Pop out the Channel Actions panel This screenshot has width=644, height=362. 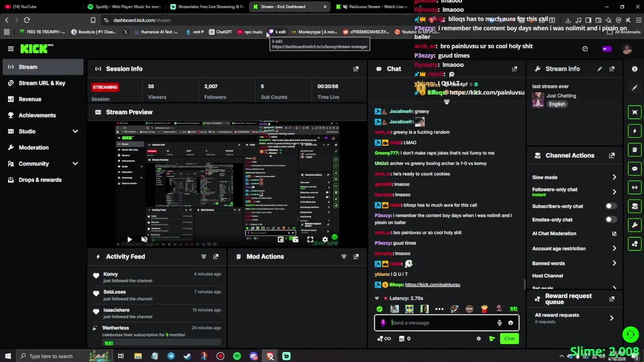(612, 156)
